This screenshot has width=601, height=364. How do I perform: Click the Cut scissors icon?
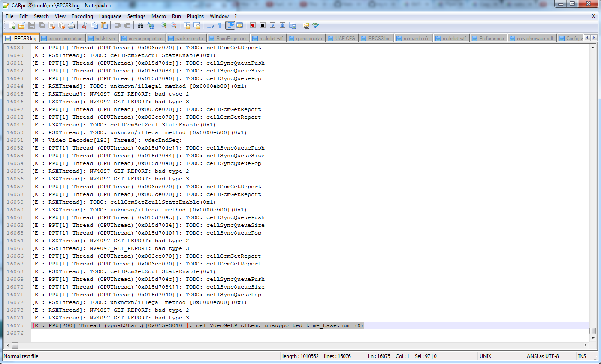coord(85,26)
